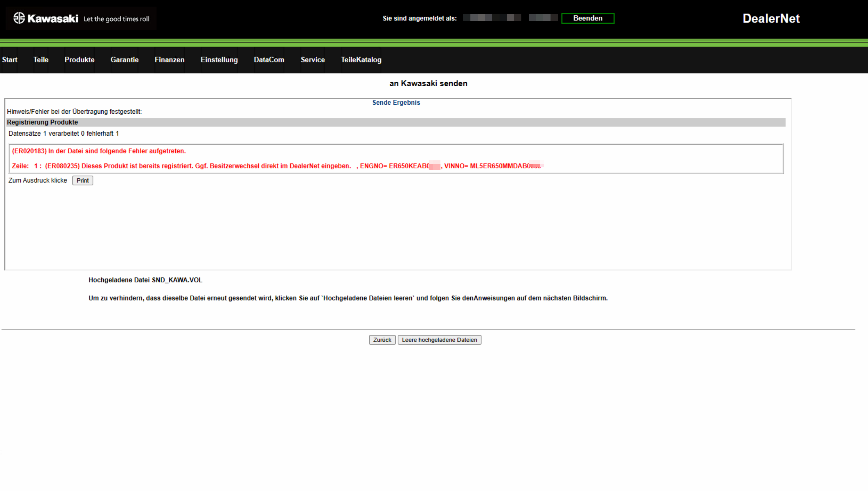Open the Teile section
Viewport: 868px width, 491px height.
click(40, 60)
